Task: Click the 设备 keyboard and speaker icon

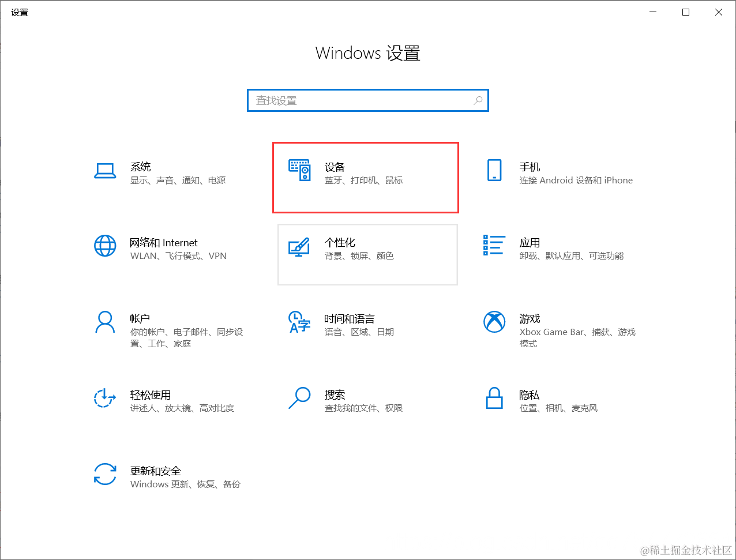Action: coord(299,171)
